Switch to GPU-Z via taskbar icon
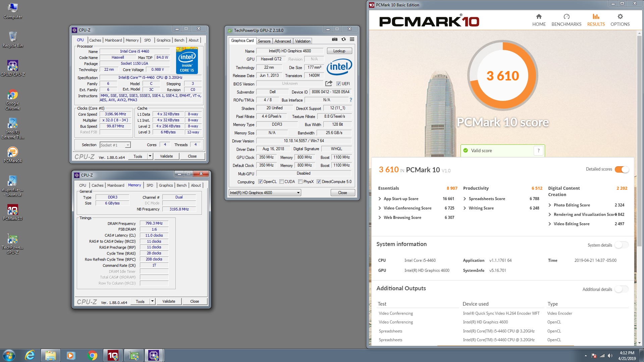This screenshot has width=644, height=362. tap(134, 355)
